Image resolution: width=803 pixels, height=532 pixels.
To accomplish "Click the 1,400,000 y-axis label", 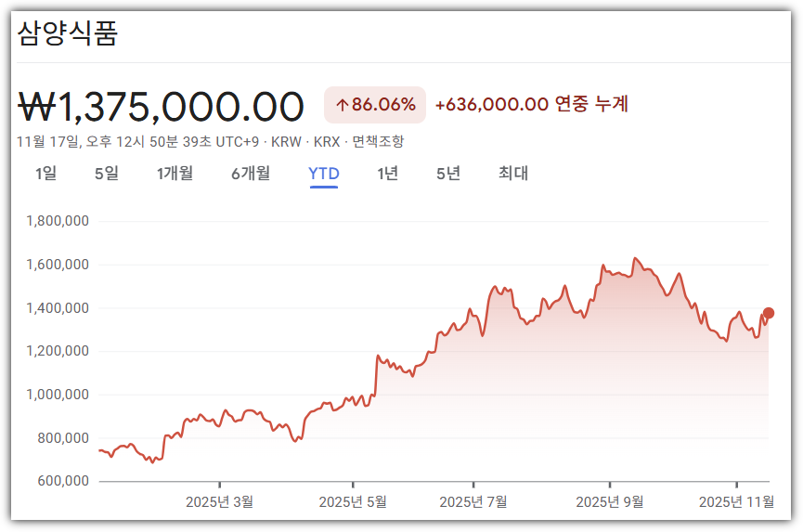I will pyautogui.click(x=58, y=308).
